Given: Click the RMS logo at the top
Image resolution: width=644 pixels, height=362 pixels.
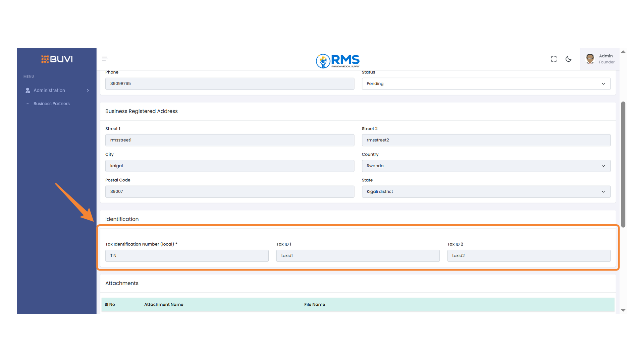Looking at the screenshot, I should pyautogui.click(x=337, y=61).
